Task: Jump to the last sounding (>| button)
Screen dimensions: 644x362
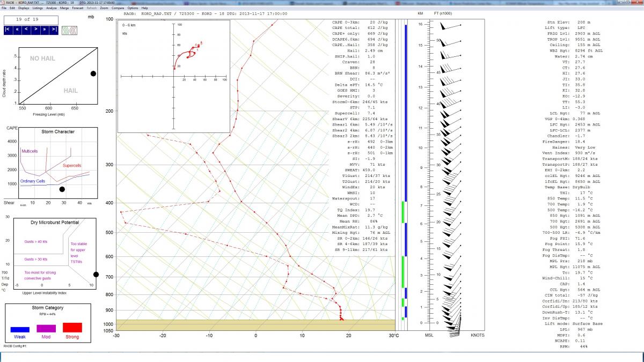Action: (54, 30)
